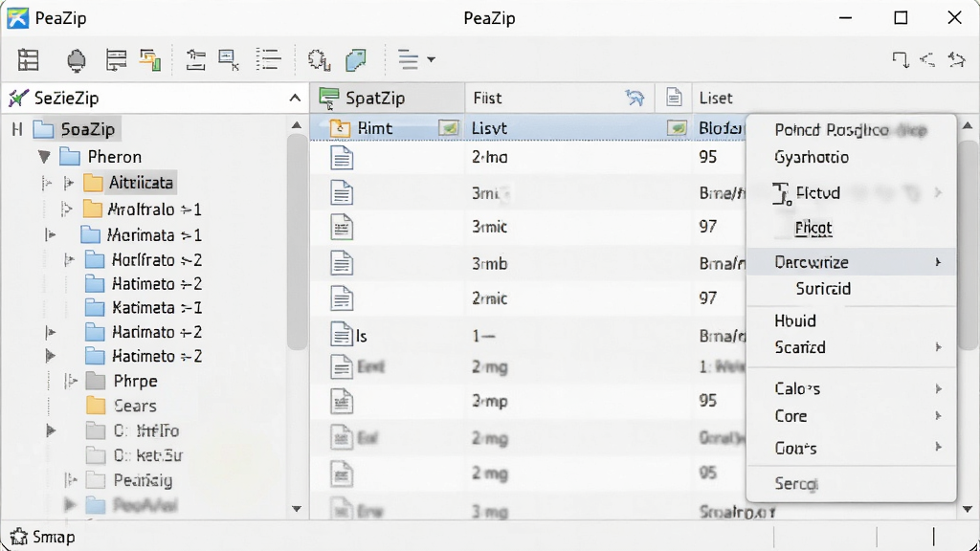Click the tree panel scroll-down arrow

tap(297, 509)
